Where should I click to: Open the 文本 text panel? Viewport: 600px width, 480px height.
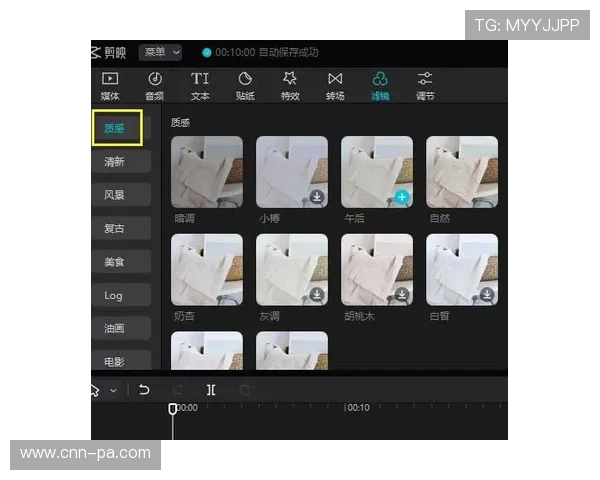tap(200, 86)
